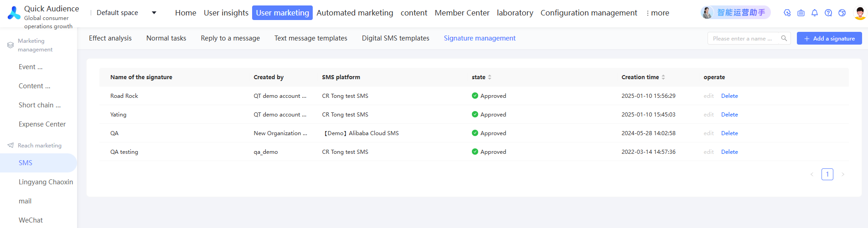Viewport: 868px width, 228px height.
Task: Open the briefcase task icon in header
Action: [x=801, y=13]
